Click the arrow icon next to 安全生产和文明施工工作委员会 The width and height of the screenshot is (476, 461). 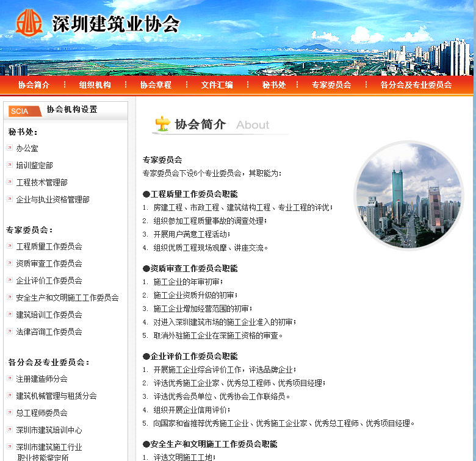(x=10, y=297)
